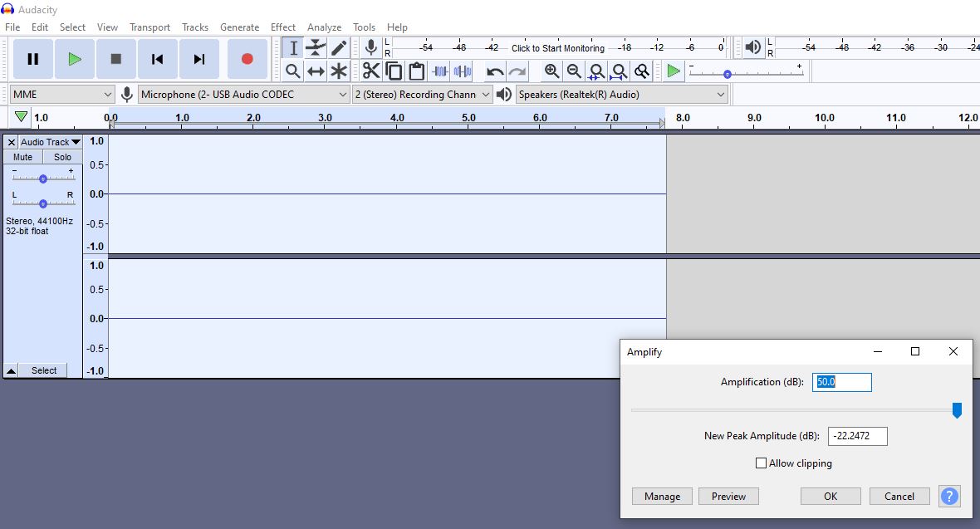Click the green timeline options triangle
The image size is (980, 529).
click(x=21, y=117)
